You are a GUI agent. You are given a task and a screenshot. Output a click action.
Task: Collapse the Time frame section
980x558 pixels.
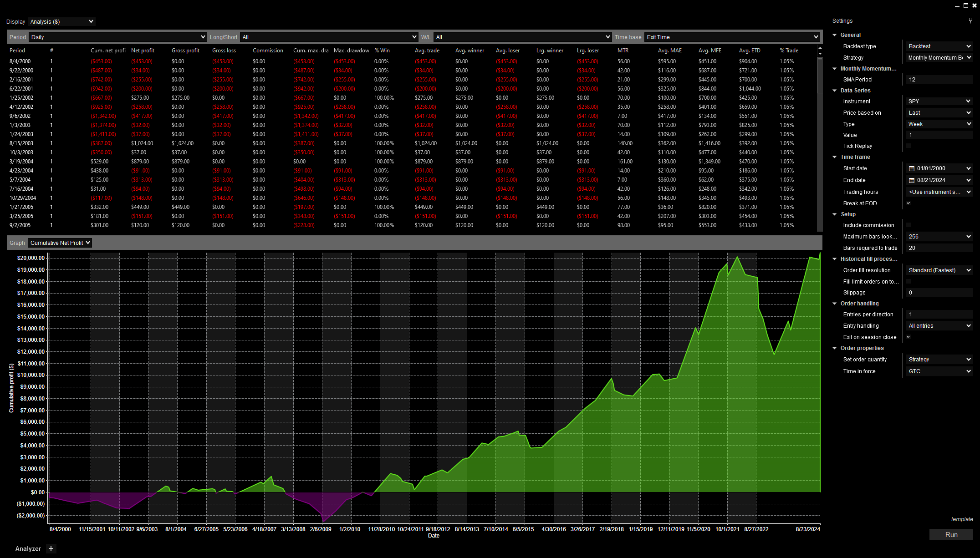835,157
